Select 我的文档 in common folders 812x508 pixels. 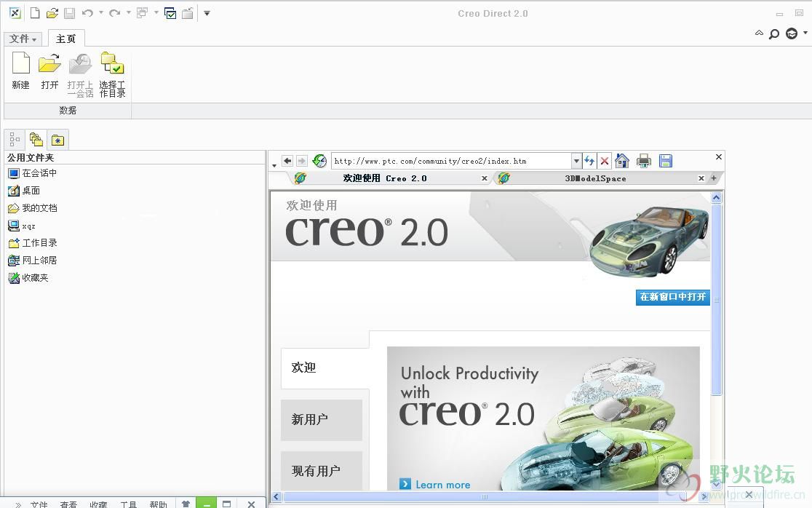coord(33,208)
